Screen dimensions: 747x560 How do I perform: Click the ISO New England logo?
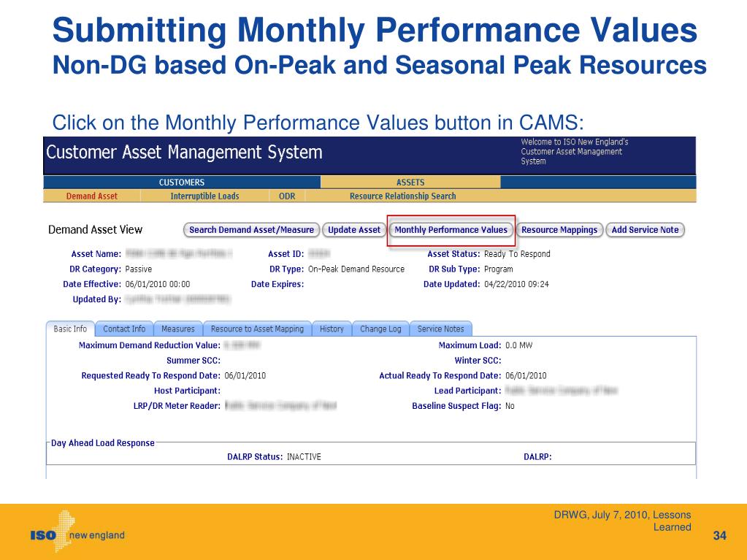tap(77, 532)
